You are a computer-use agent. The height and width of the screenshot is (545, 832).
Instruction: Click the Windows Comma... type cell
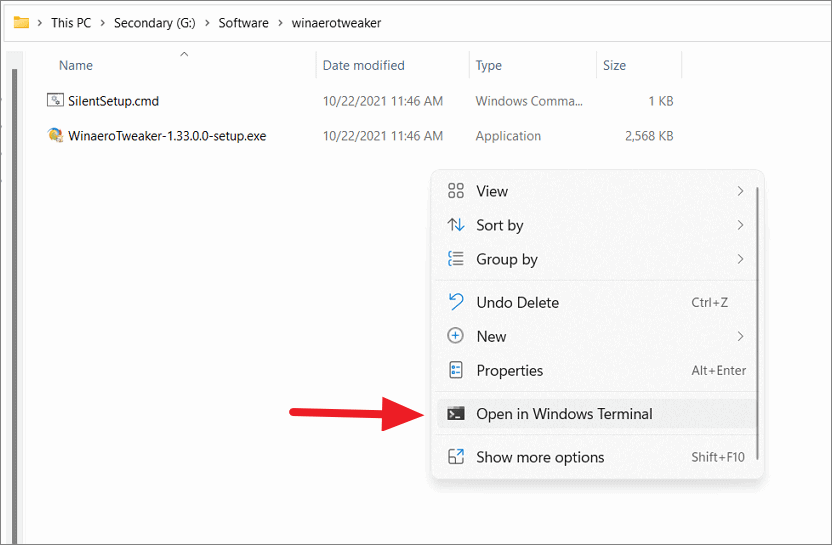coord(529,101)
